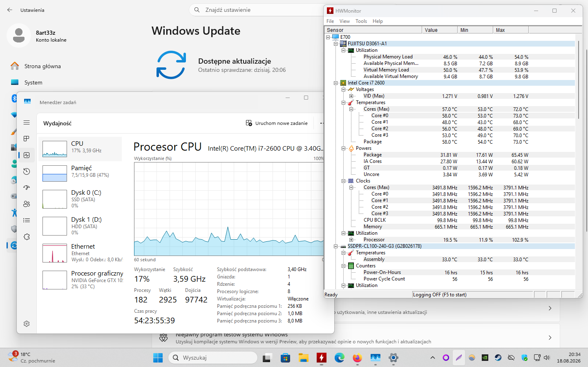The width and height of the screenshot is (588, 367).
Task: Open Task View from the taskbar
Action: coord(267,358)
